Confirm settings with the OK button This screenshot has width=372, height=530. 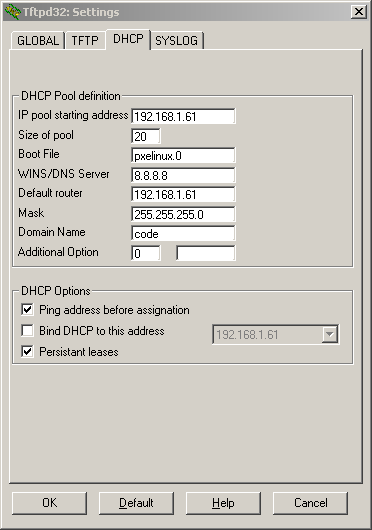click(50, 503)
